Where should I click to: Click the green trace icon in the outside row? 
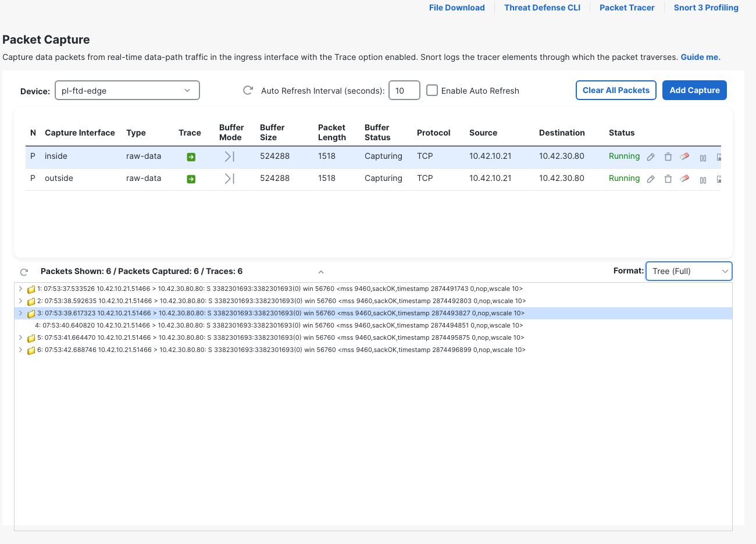point(191,179)
